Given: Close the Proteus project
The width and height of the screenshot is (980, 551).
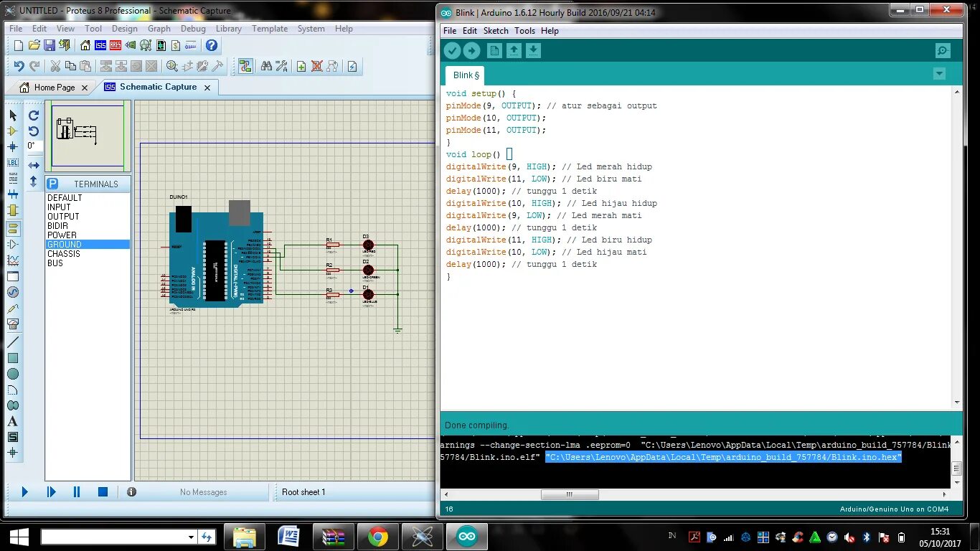Looking at the screenshot, I should tap(65, 45).
